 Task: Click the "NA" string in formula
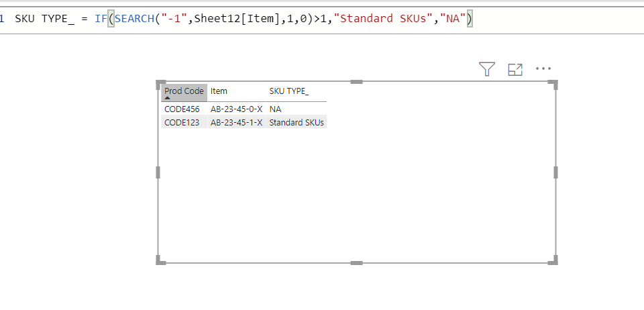pos(453,19)
